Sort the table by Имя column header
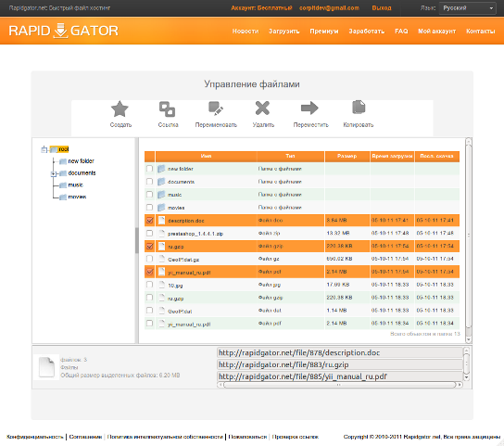Image resolution: width=504 pixels, height=446 pixels. [x=206, y=156]
